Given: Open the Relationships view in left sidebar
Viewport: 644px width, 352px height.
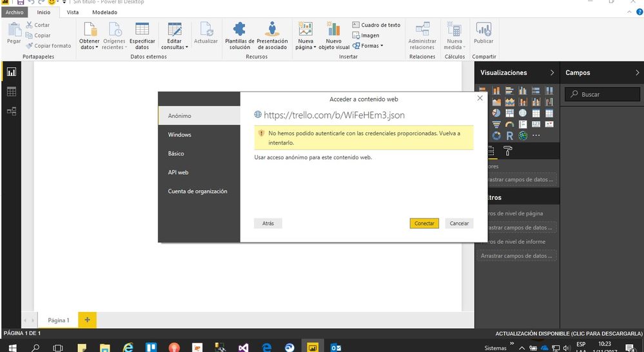Looking at the screenshot, I should point(12,111).
